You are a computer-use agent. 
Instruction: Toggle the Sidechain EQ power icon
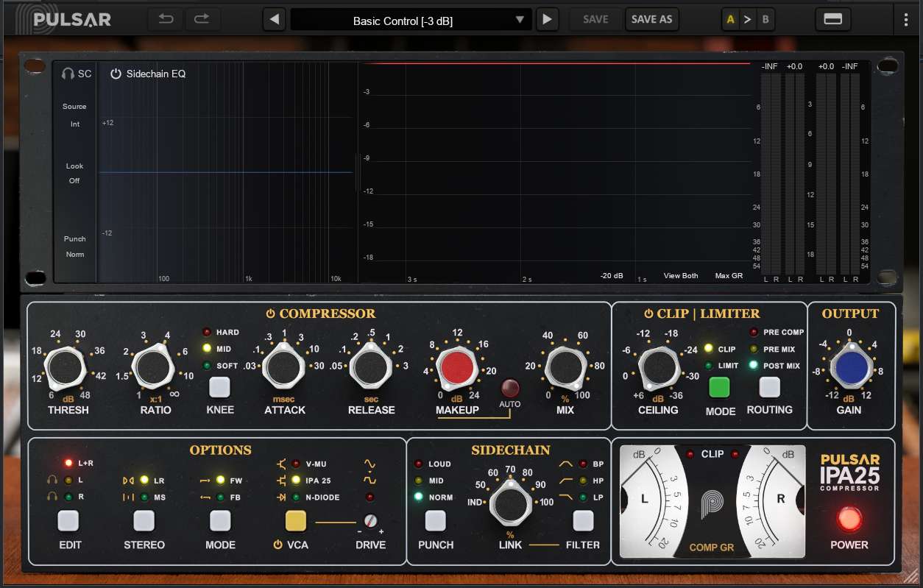click(x=116, y=74)
